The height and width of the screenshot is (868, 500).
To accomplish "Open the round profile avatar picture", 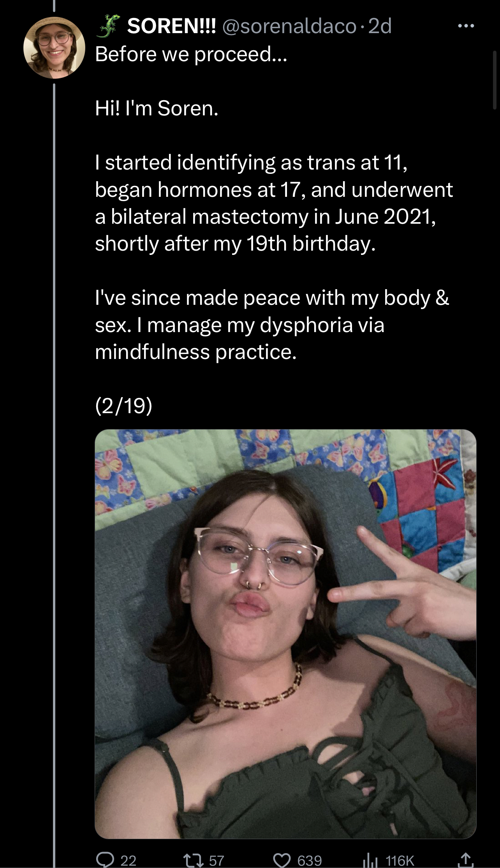I will coord(54,48).
